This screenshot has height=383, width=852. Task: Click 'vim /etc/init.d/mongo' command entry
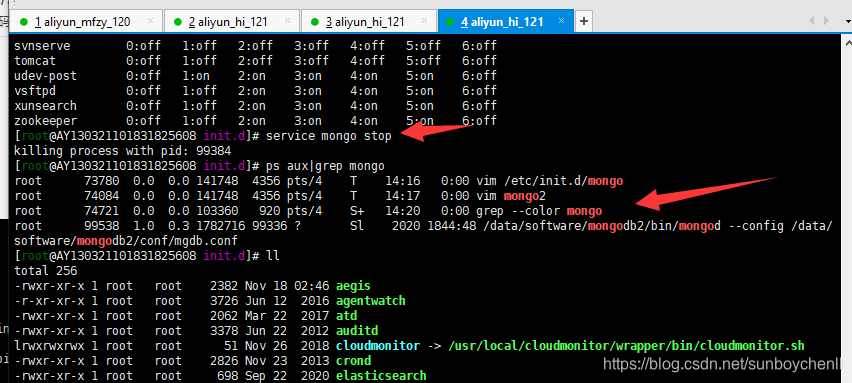[549, 180]
